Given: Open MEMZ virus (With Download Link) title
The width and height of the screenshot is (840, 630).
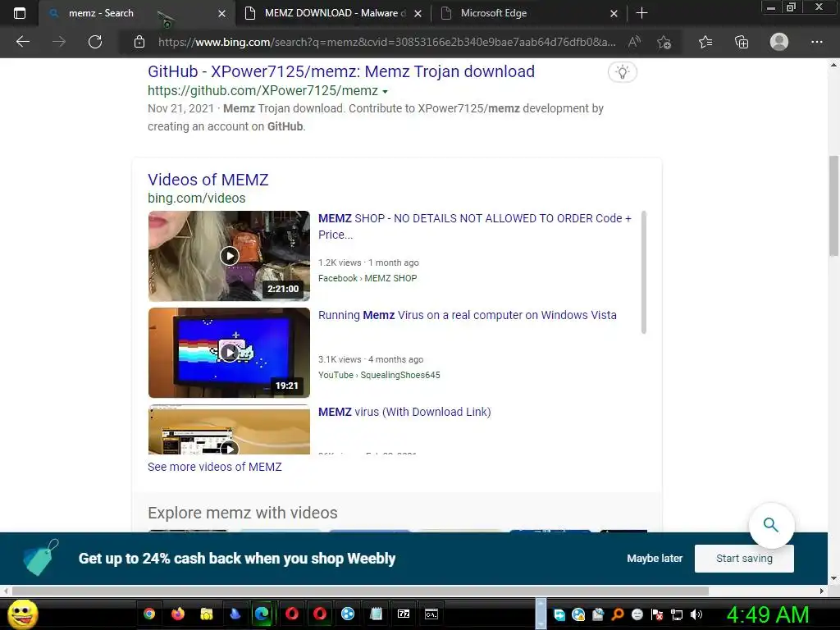Looking at the screenshot, I should coord(404,412).
